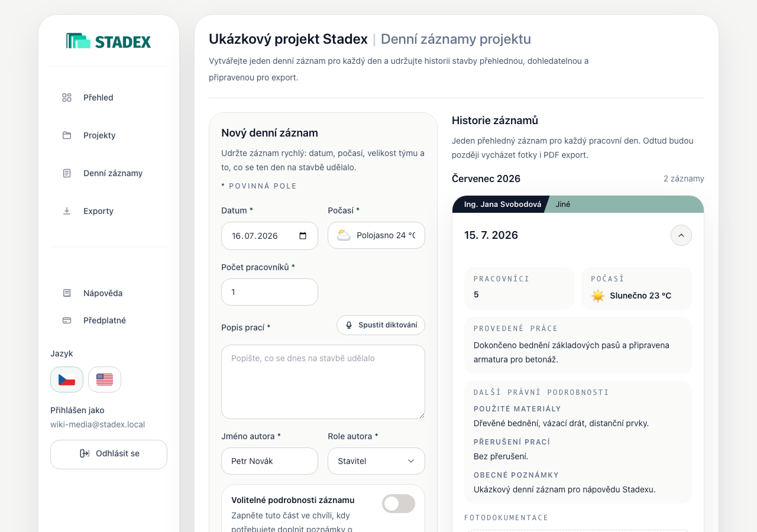Screen dimensions: 757x532
Task: Click the Počet pracovníků input field
Action: [x=270, y=292]
